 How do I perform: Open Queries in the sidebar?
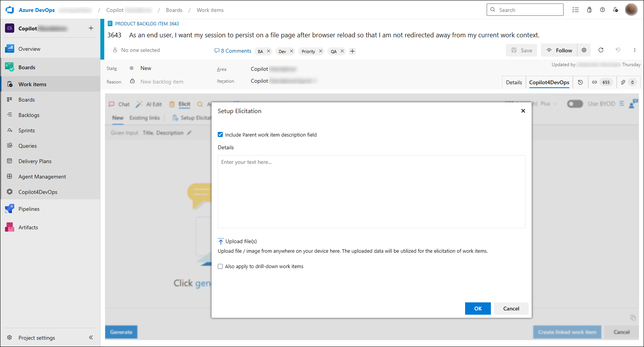click(x=50, y=146)
